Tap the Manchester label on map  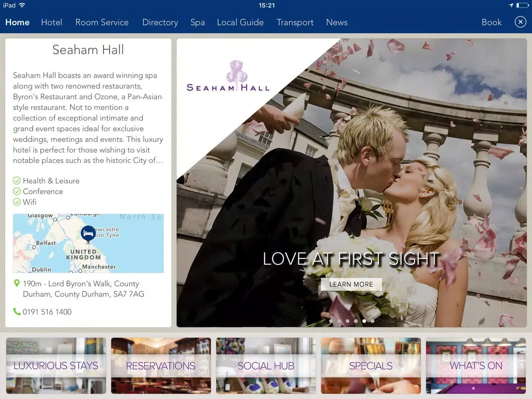pyautogui.click(x=99, y=266)
